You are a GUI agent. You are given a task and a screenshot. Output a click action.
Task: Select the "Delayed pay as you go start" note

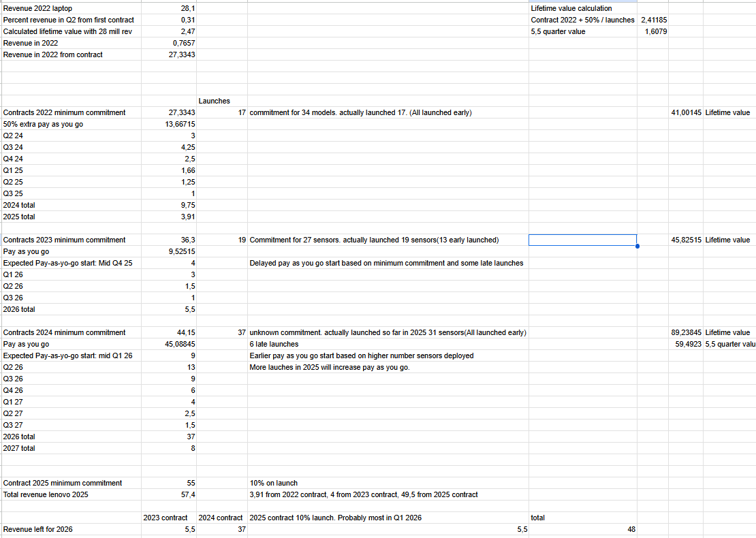pyautogui.click(x=386, y=263)
